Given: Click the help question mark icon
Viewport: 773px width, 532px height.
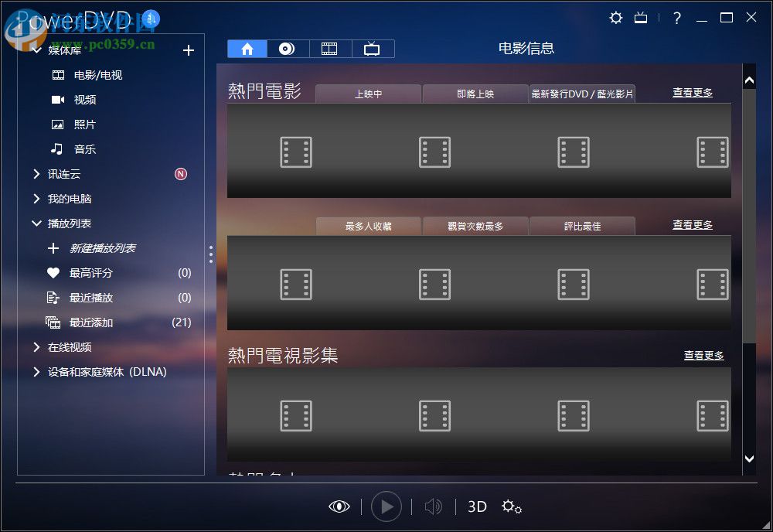Looking at the screenshot, I should coord(678,17).
